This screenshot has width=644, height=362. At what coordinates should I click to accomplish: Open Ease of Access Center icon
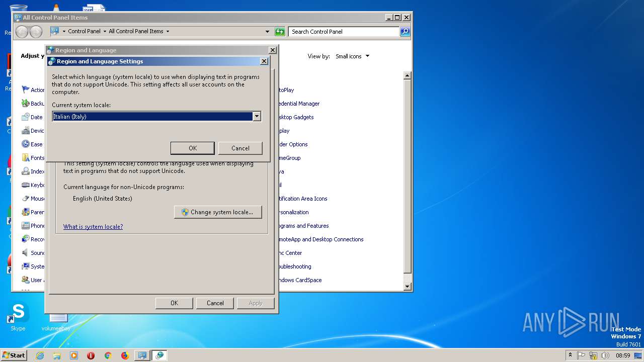(x=26, y=144)
